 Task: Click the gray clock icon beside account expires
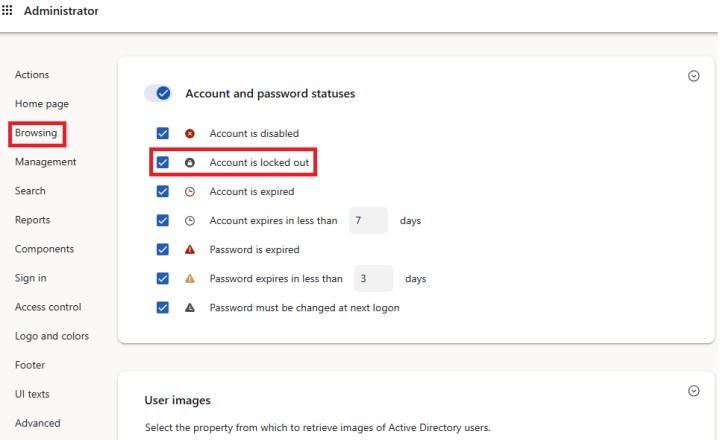point(190,221)
